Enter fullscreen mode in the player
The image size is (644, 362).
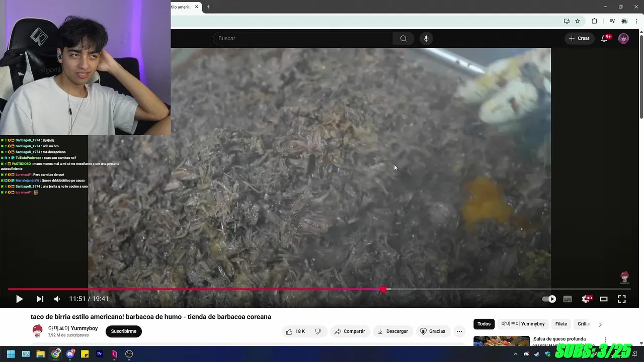pyautogui.click(x=622, y=299)
